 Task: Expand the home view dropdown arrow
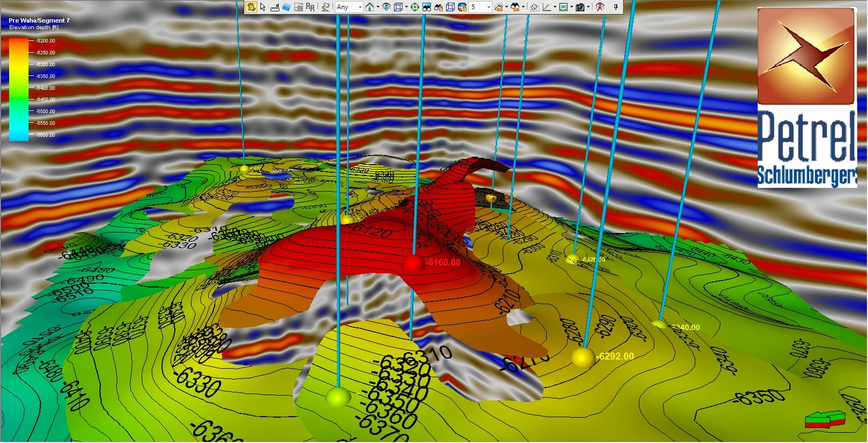pyautogui.click(x=378, y=7)
